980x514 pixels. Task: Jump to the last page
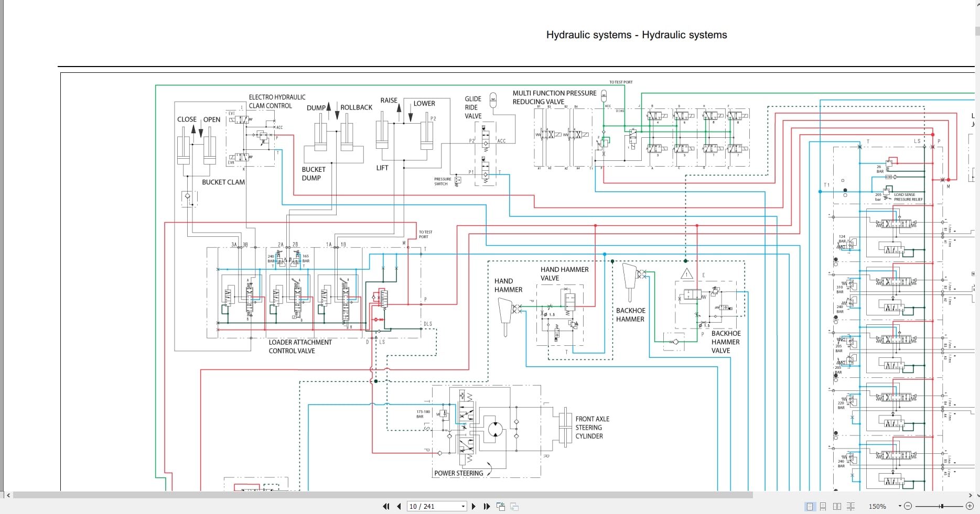pos(487,506)
